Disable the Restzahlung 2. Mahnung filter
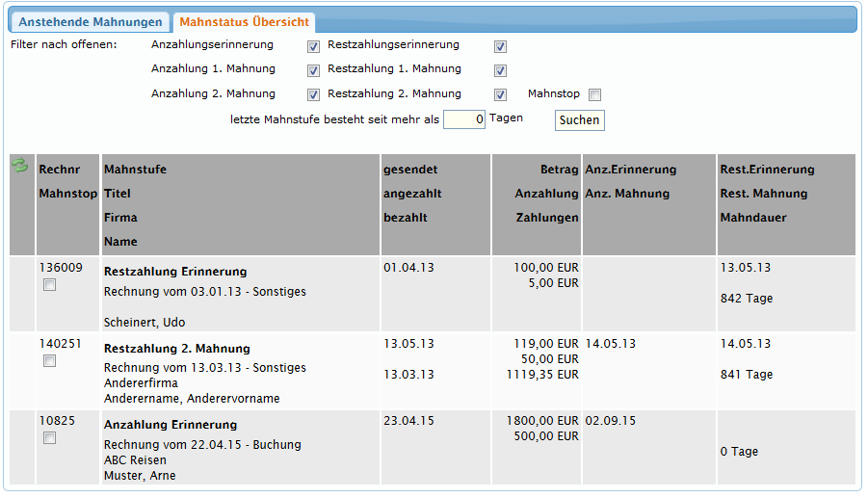Image resolution: width=868 pixels, height=498 pixels. pyautogui.click(x=500, y=95)
